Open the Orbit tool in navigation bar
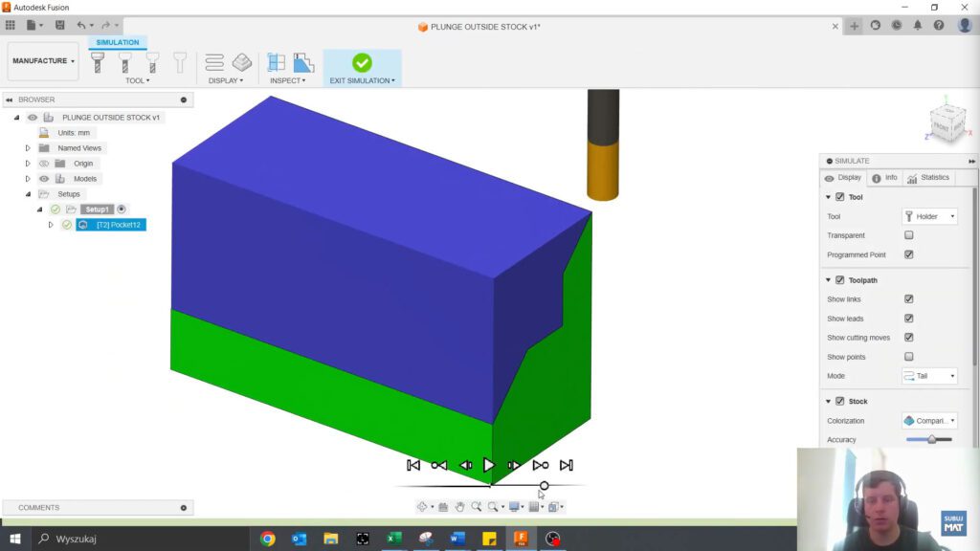This screenshot has width=980, height=551. [423, 506]
